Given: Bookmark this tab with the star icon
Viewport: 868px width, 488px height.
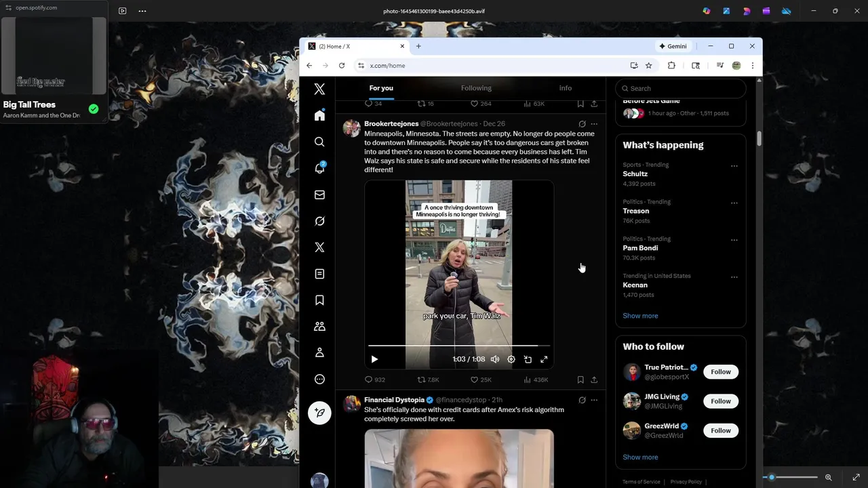Looking at the screenshot, I should pyautogui.click(x=648, y=66).
